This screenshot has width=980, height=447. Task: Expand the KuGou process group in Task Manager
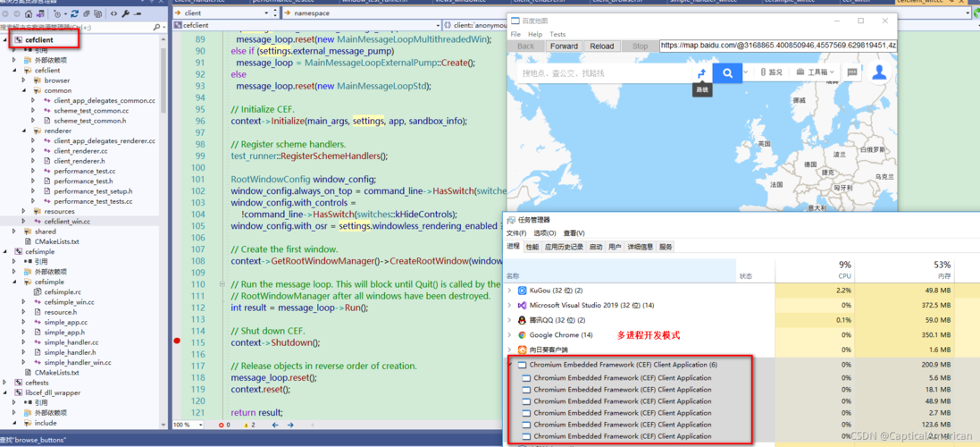click(509, 290)
